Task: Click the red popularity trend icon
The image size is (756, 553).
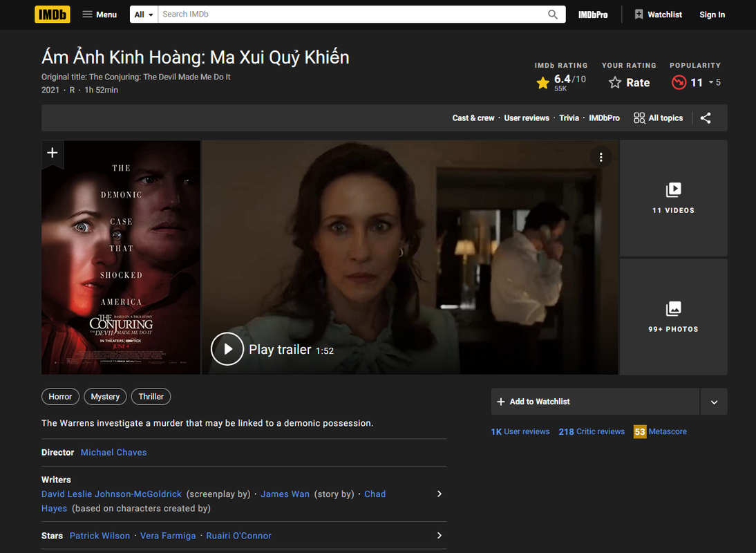Action: [x=679, y=82]
